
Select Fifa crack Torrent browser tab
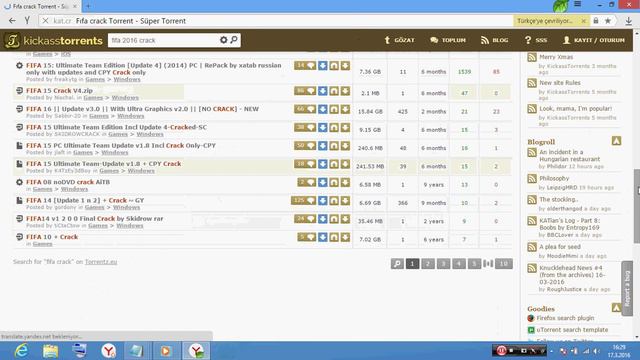40,6
